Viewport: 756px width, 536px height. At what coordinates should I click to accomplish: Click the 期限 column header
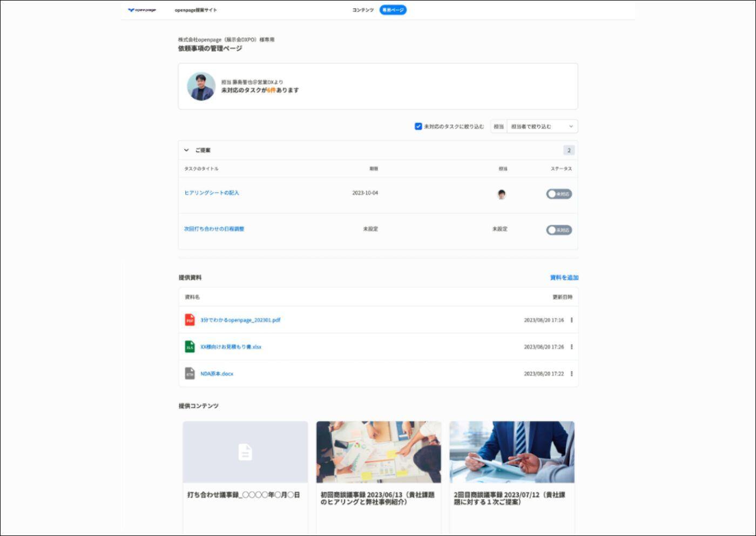pos(374,169)
